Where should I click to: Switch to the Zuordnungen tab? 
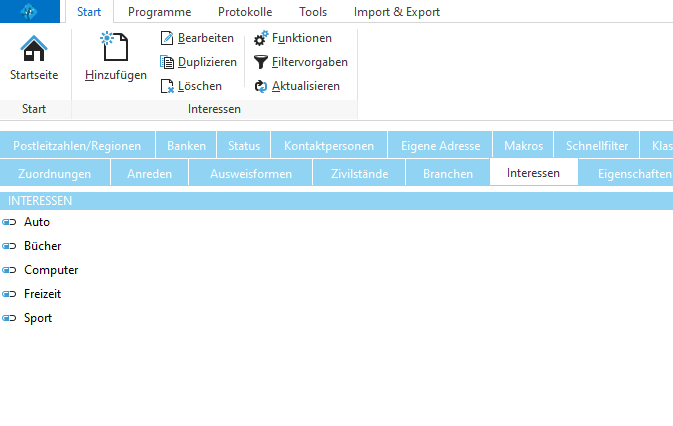[55, 173]
